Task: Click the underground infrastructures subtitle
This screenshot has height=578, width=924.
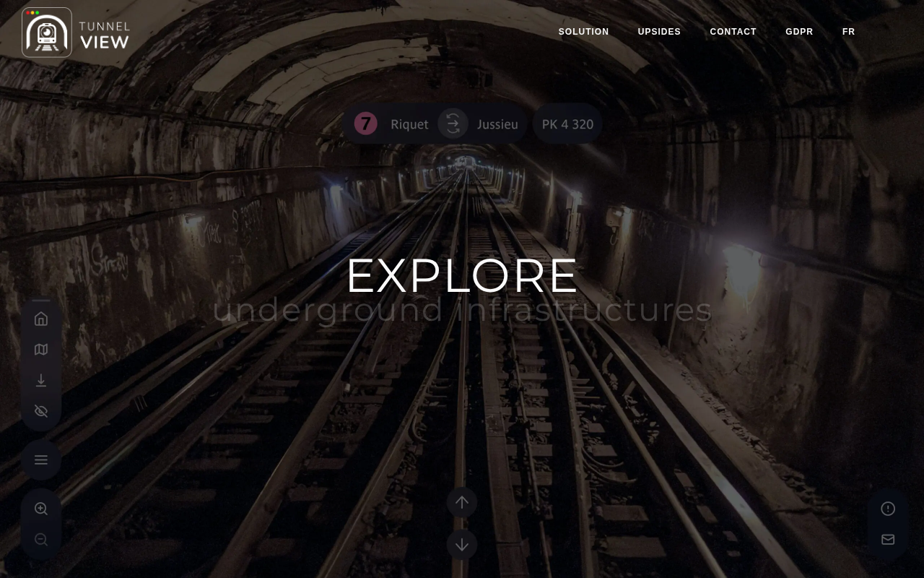Action: [x=462, y=310]
